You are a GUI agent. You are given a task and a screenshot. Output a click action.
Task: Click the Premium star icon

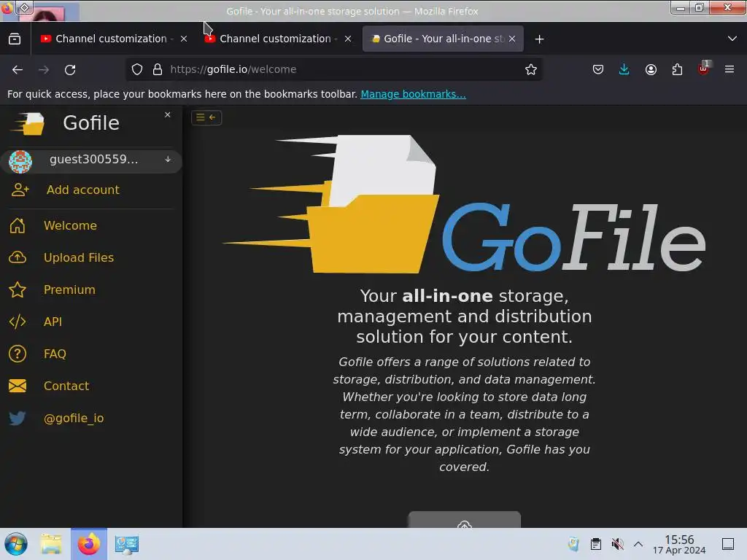click(x=18, y=290)
